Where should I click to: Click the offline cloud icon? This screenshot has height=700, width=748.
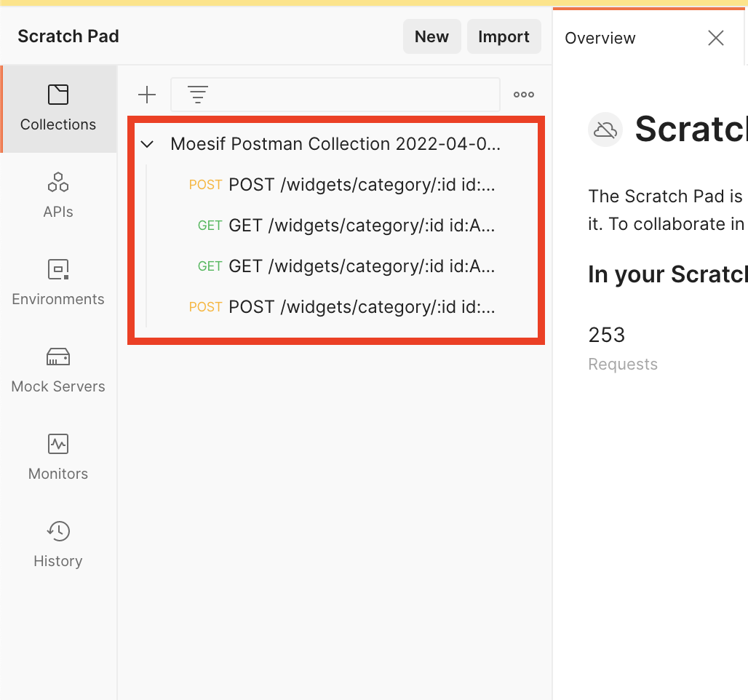pos(605,130)
